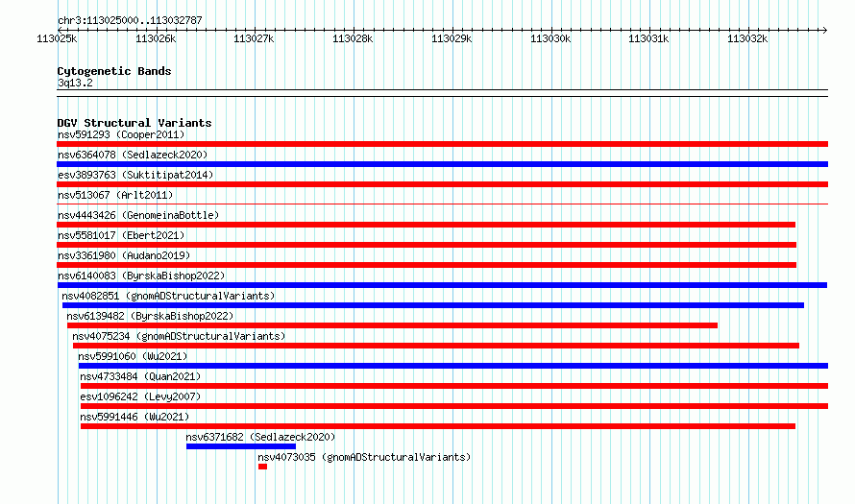Screen dimensions: 855x504
Task: Click the 113027k ruler tick label
Action: tap(254, 38)
